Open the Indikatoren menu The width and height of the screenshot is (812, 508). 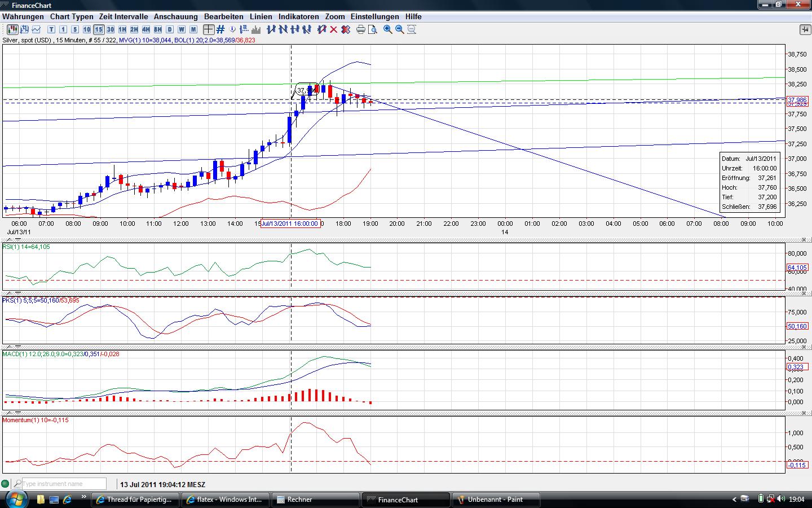click(x=298, y=16)
